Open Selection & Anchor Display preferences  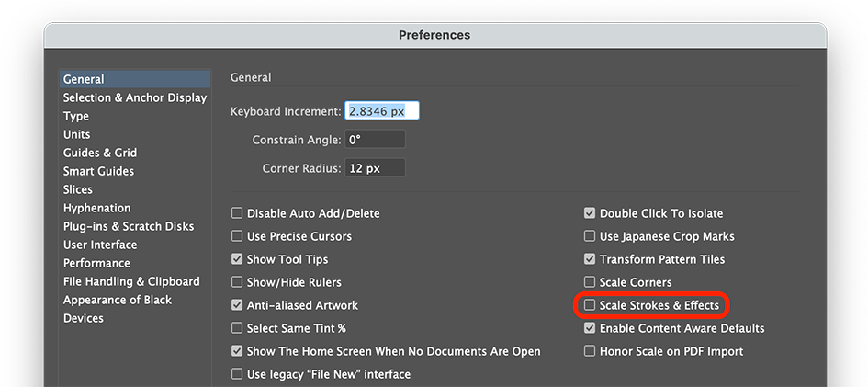click(x=135, y=97)
